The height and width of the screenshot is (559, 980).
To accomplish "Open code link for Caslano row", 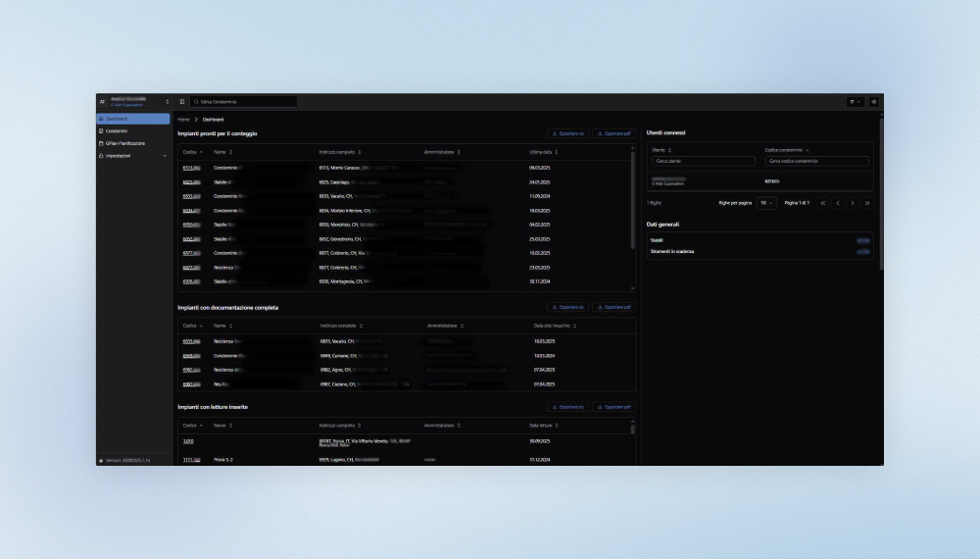I will tap(191, 383).
